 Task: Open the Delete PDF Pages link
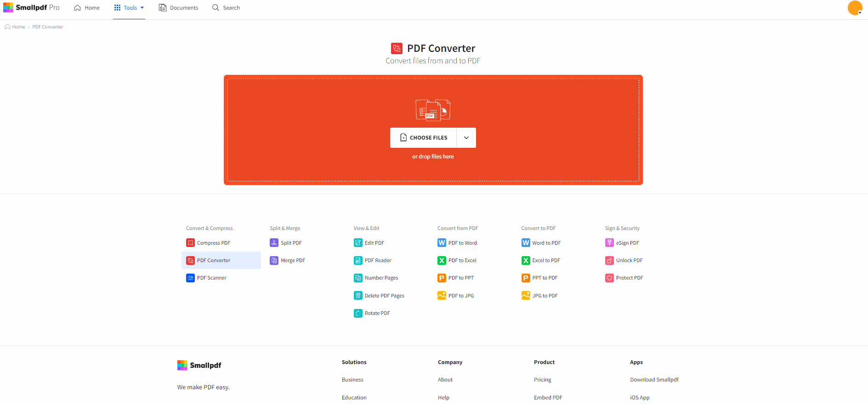tap(385, 296)
